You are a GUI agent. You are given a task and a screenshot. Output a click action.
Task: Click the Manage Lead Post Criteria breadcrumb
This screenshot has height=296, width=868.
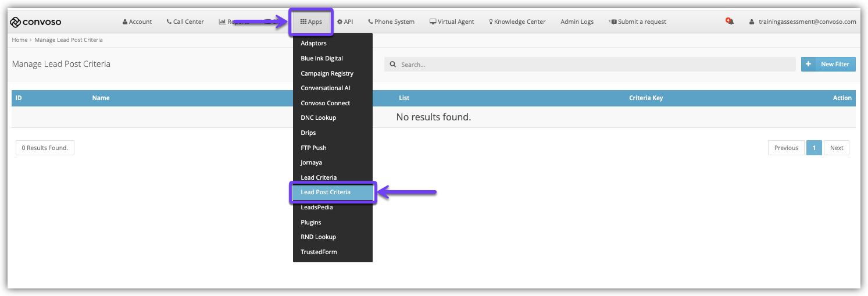(69, 40)
